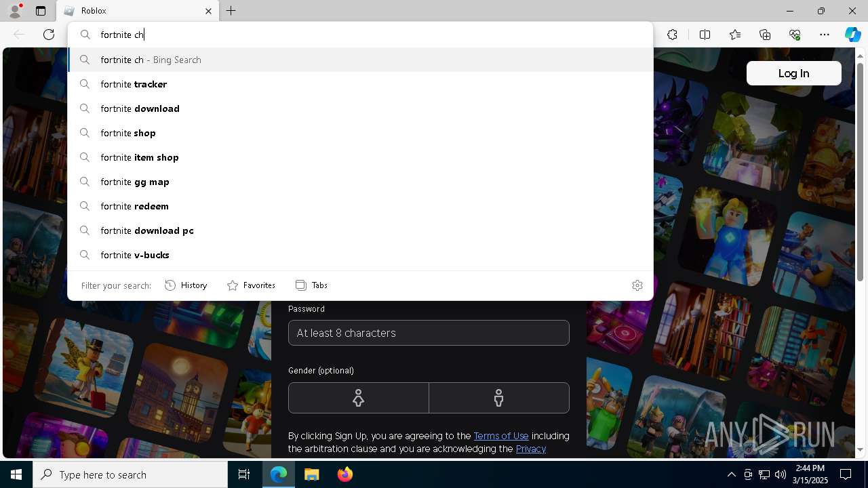The width and height of the screenshot is (868, 488).
Task: Select the 'fortnite shop' suggestion
Action: (x=360, y=133)
